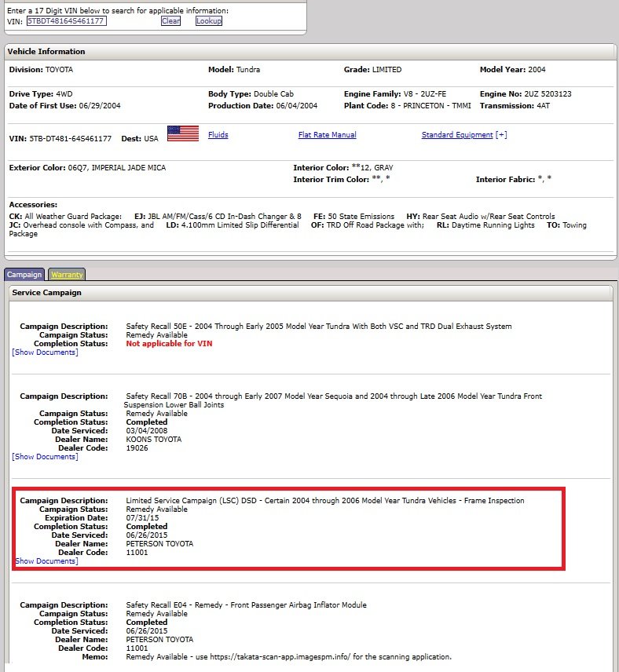Open the Flat Rate Manual link
The height and width of the screenshot is (672, 619).
point(328,134)
